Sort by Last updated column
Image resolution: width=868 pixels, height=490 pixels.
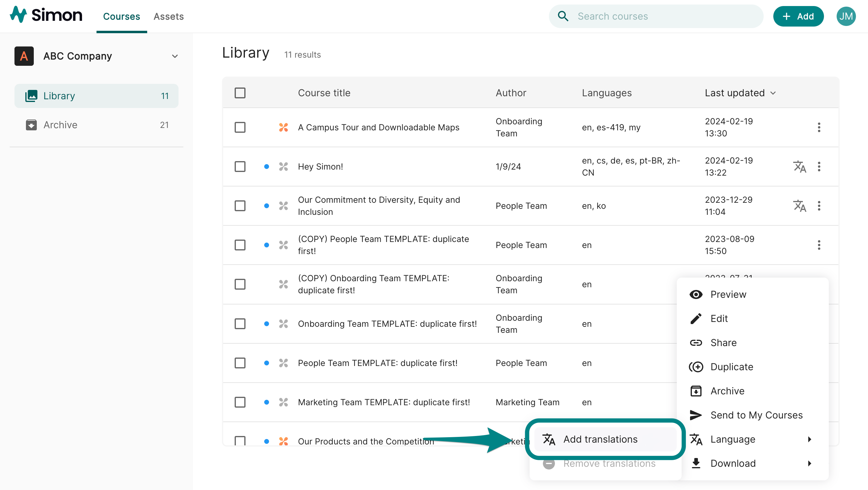point(740,93)
